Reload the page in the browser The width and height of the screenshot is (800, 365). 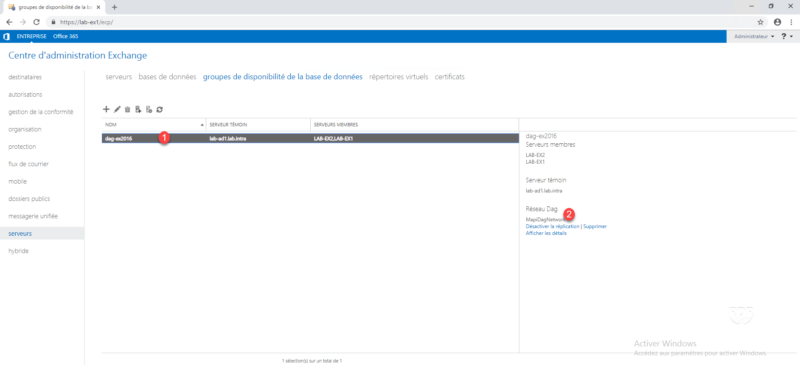pyautogui.click(x=36, y=22)
